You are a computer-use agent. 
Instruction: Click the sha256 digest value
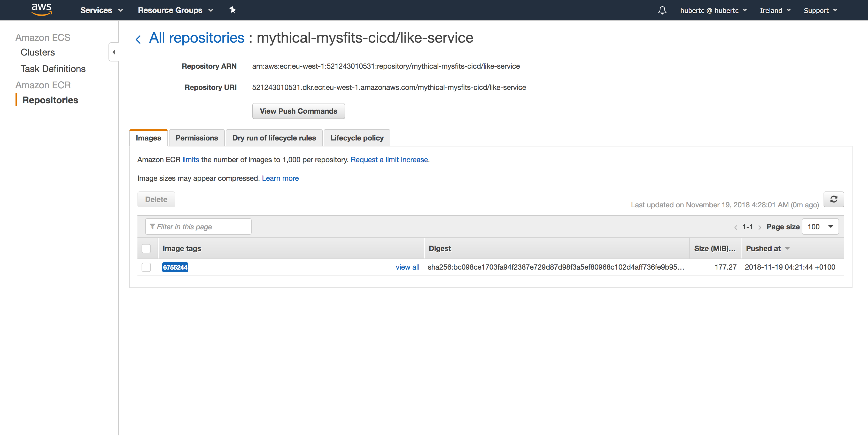[556, 267]
